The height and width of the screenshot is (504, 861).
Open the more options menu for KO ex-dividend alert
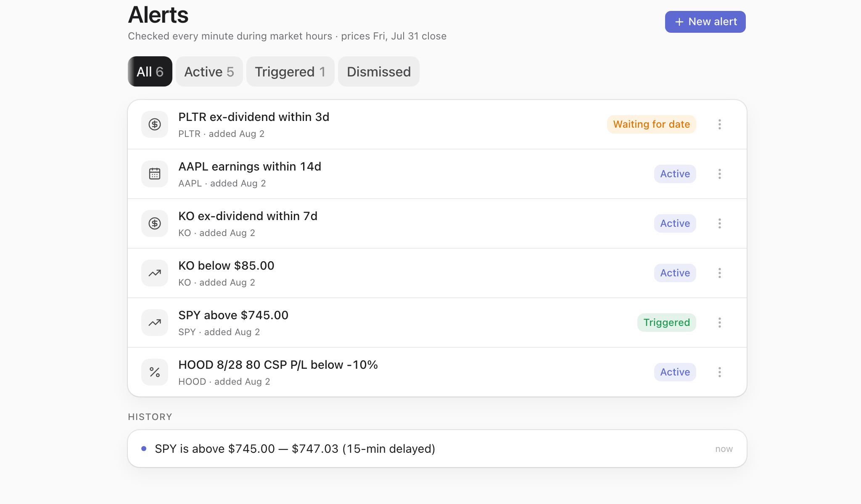point(720,223)
